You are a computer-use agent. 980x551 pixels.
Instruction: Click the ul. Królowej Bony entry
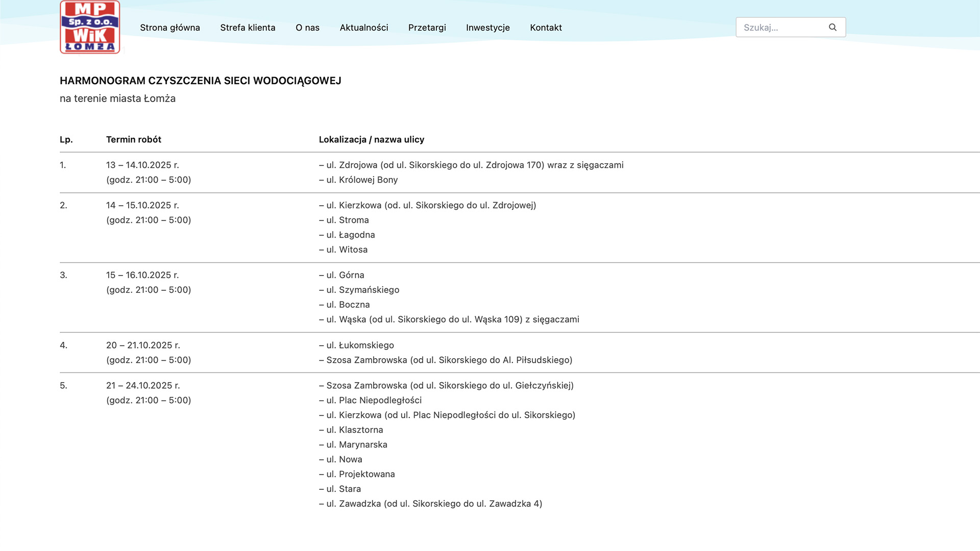tap(358, 180)
